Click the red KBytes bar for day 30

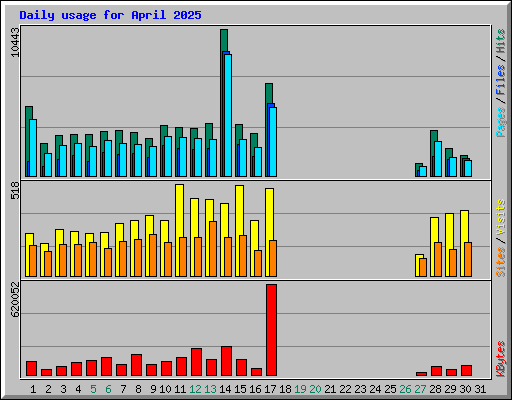pos(466,370)
